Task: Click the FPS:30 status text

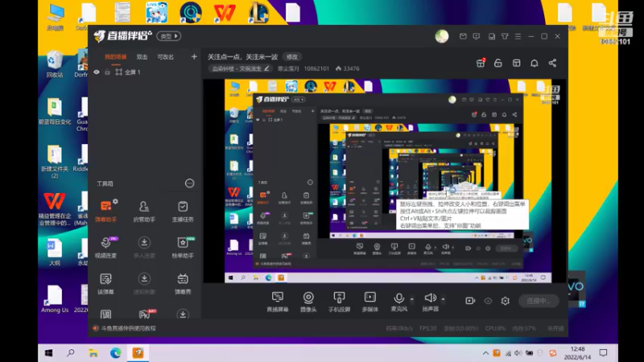Action: [x=428, y=328]
